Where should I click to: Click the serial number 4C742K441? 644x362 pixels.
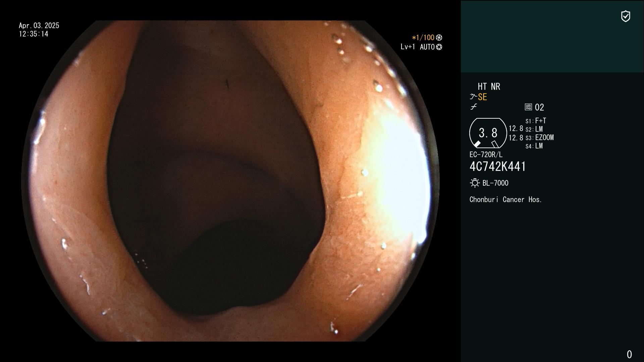(498, 167)
